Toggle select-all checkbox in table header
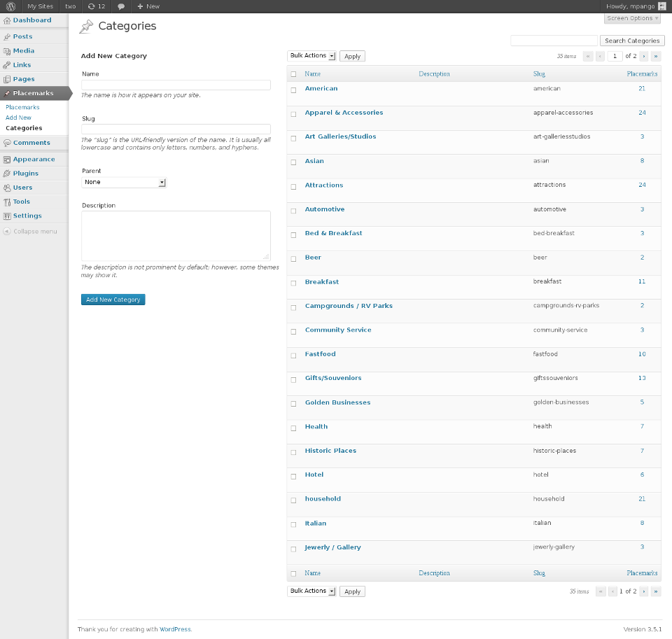The height and width of the screenshot is (639, 672). 293,74
